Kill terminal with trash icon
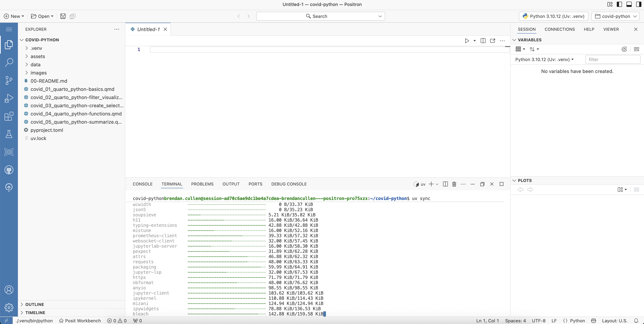The height and width of the screenshot is (324, 644). [454, 184]
